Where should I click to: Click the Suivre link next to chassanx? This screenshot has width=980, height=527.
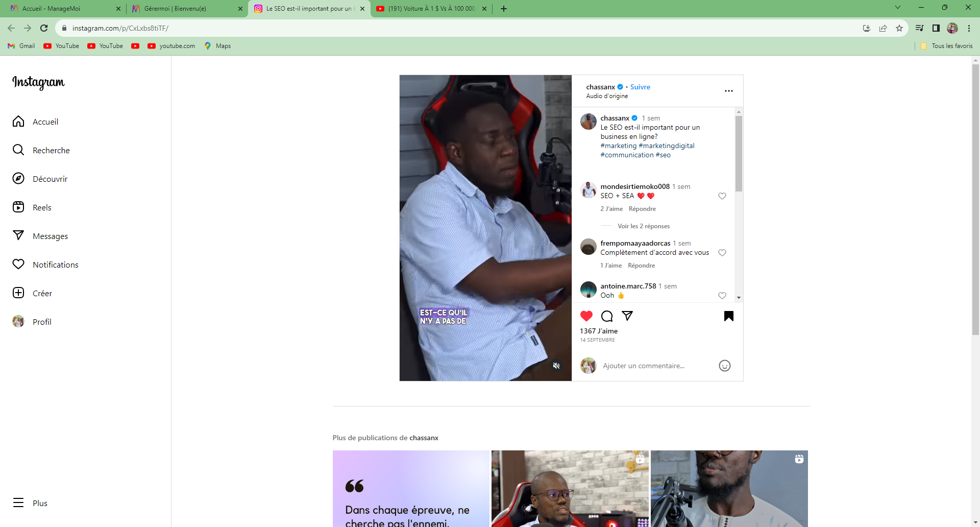pos(640,87)
